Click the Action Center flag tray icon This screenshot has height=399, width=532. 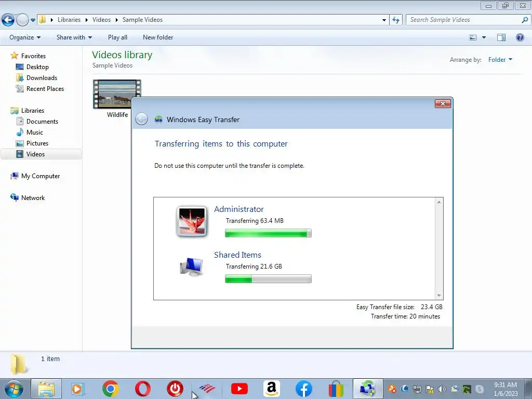point(429,389)
